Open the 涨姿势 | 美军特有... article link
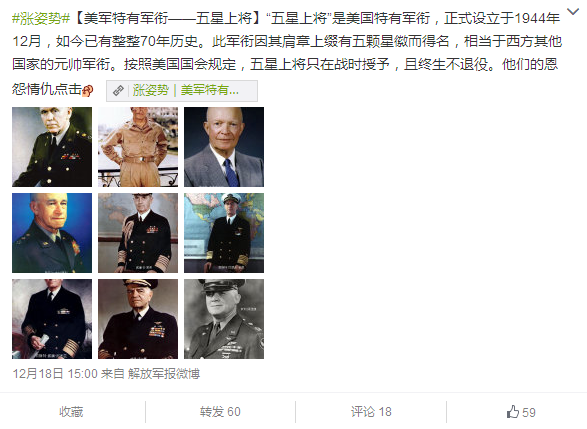Viewport: 587px width, 429px height. [x=182, y=91]
